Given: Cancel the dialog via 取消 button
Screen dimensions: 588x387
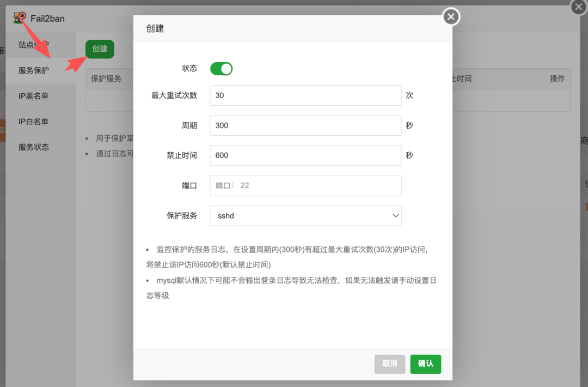Looking at the screenshot, I should (x=390, y=364).
